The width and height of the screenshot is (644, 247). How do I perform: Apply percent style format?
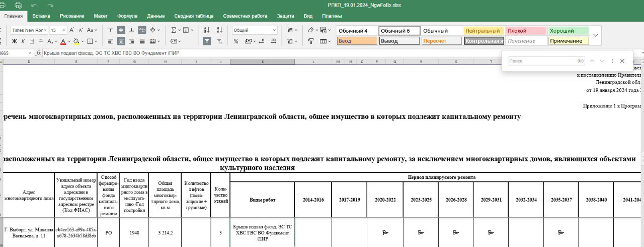tap(236, 41)
